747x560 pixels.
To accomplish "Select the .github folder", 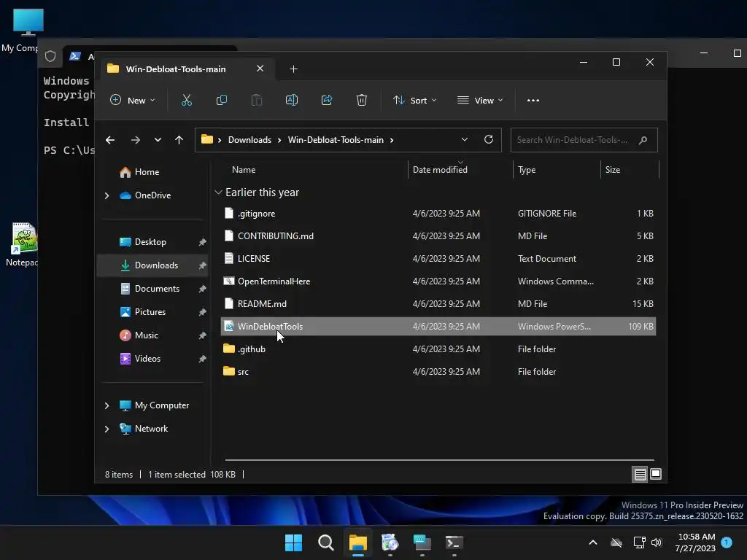I will click(x=438, y=349).
